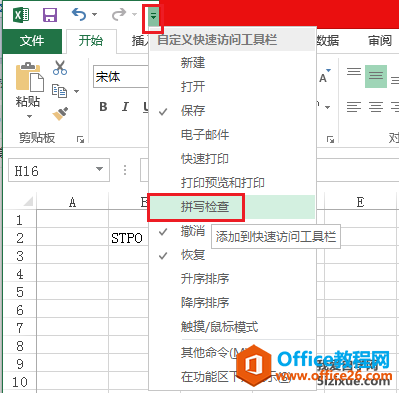Click cell containing STPO
Screen dimensions: 399x393
(x=129, y=238)
